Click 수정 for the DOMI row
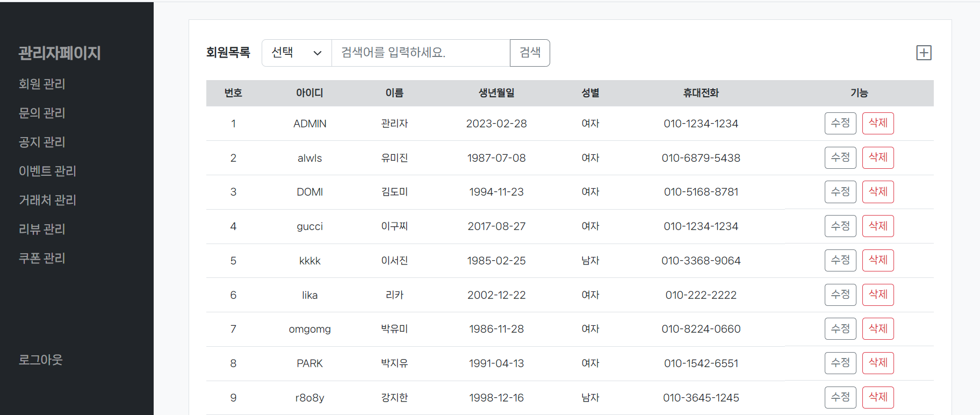 840,192
